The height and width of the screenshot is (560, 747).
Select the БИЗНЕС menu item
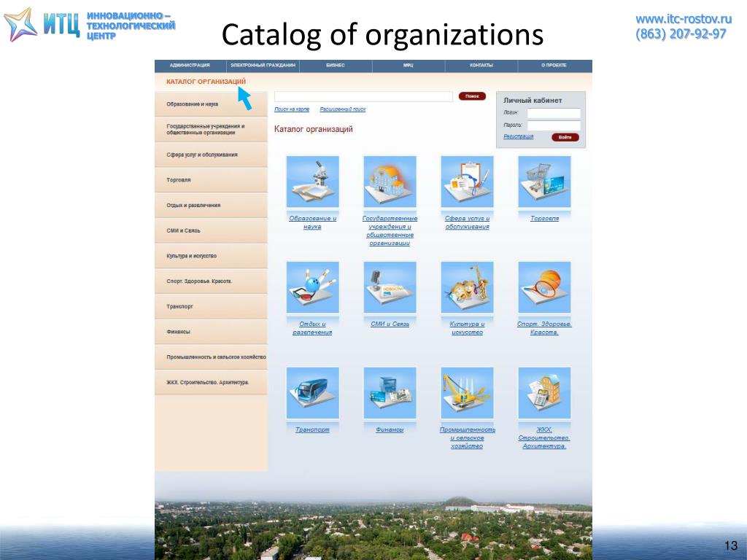pos(336,65)
